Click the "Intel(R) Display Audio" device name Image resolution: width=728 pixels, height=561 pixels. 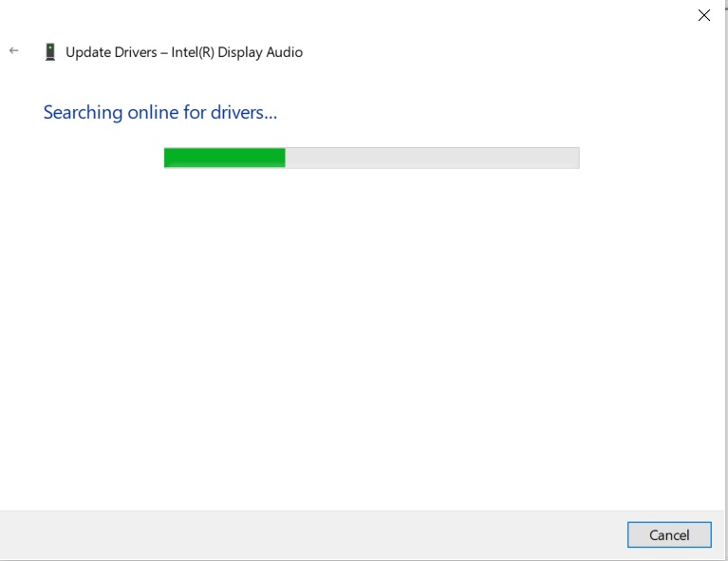(237, 52)
